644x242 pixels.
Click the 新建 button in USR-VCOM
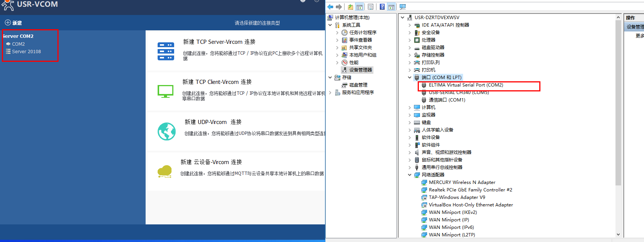13,23
